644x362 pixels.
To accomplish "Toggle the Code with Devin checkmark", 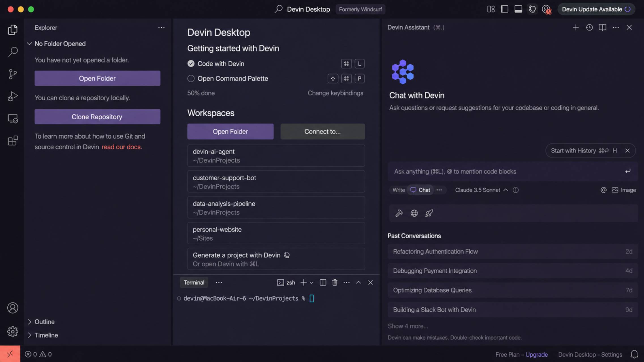I will tap(191, 64).
